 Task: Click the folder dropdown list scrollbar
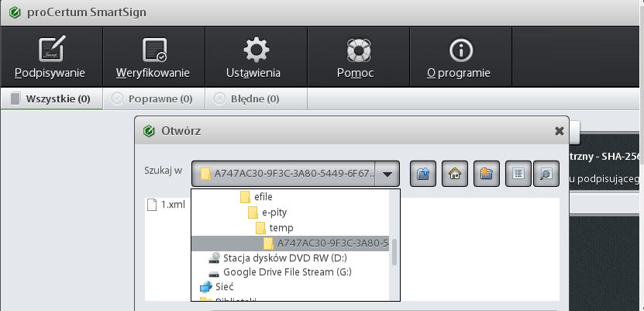(x=395, y=251)
